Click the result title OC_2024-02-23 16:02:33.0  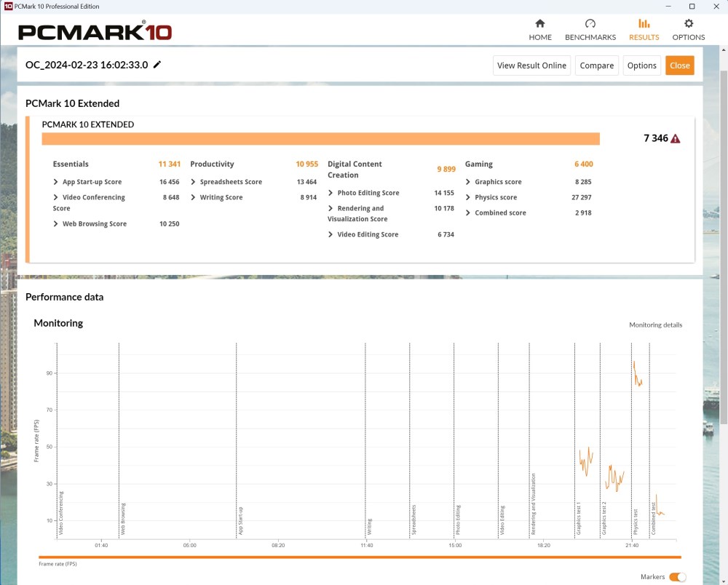[87, 65]
